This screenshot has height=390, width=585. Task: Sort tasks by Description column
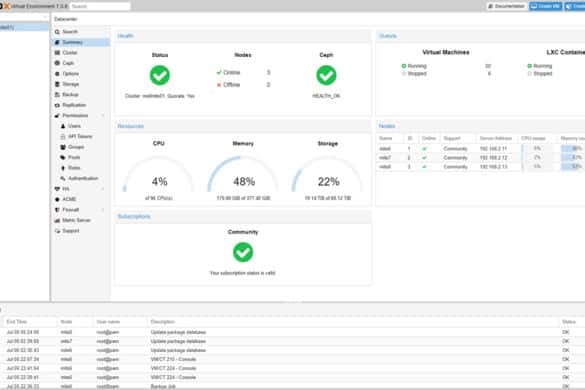point(353,322)
